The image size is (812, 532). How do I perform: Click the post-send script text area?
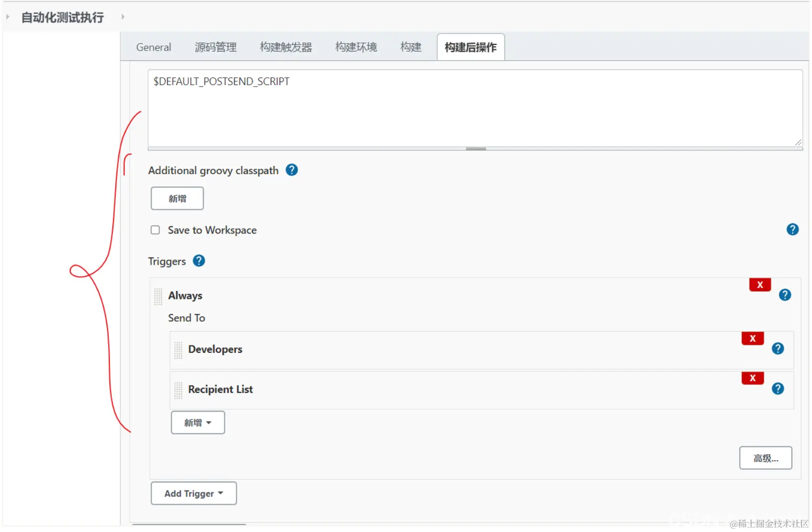[475, 108]
